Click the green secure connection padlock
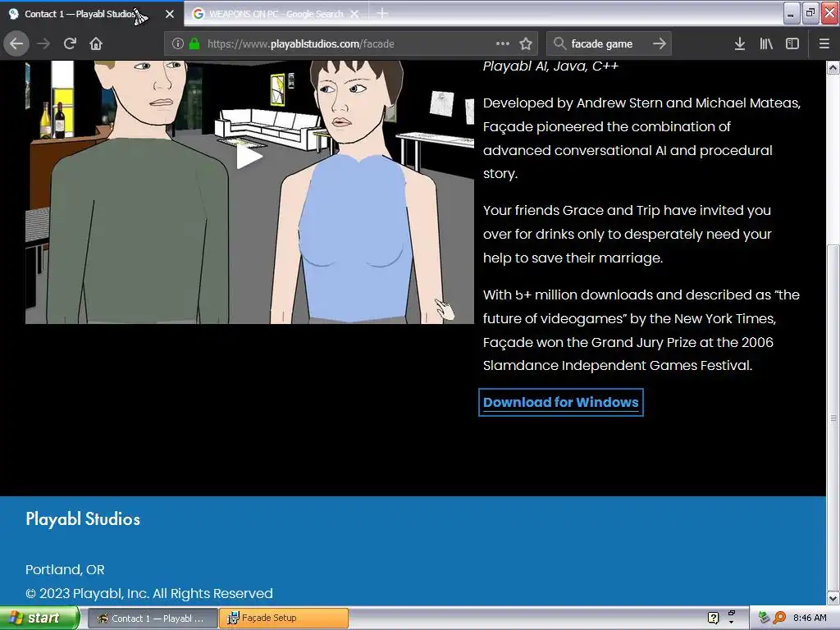Screen dimensions: 840x630 (x=194, y=43)
